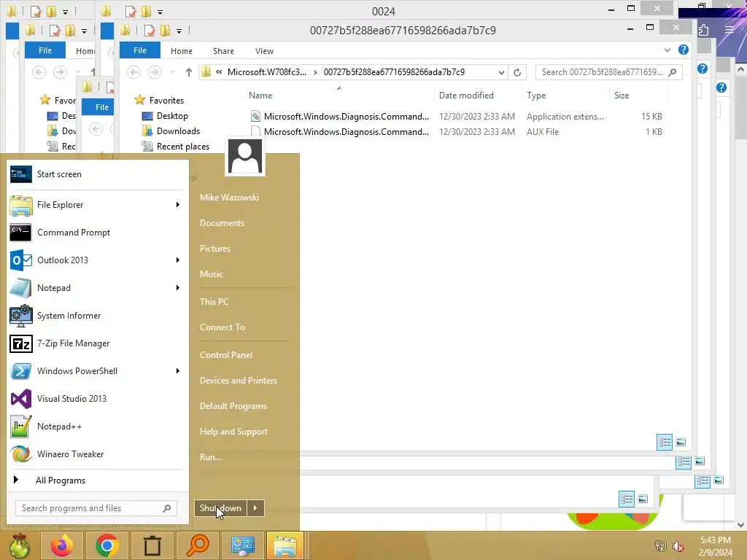Open Run... dialog
The width and height of the screenshot is (747, 560).
click(x=211, y=457)
